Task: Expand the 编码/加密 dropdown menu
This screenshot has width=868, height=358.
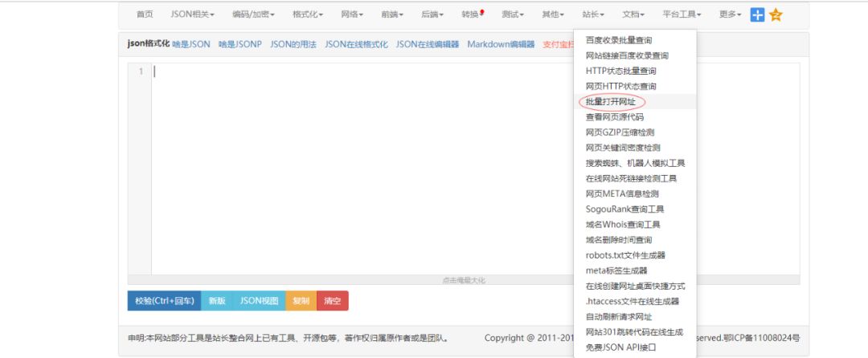Action: [x=253, y=15]
